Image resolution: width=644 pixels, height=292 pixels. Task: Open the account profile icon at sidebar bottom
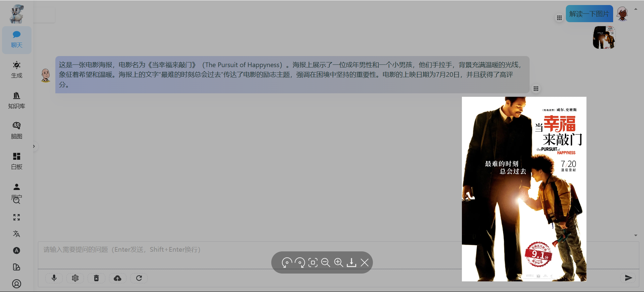(x=16, y=284)
